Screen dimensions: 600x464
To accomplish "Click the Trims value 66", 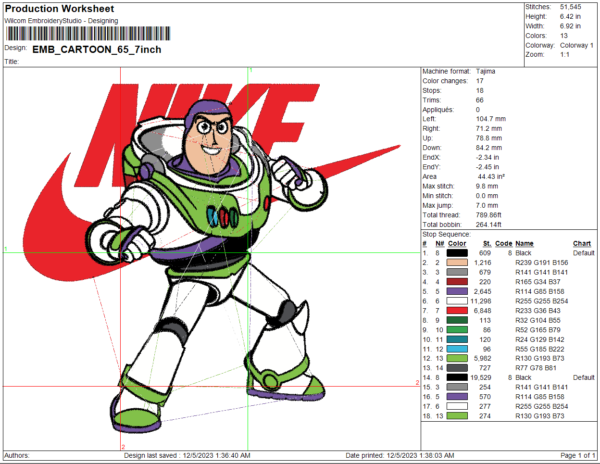I will tap(479, 100).
